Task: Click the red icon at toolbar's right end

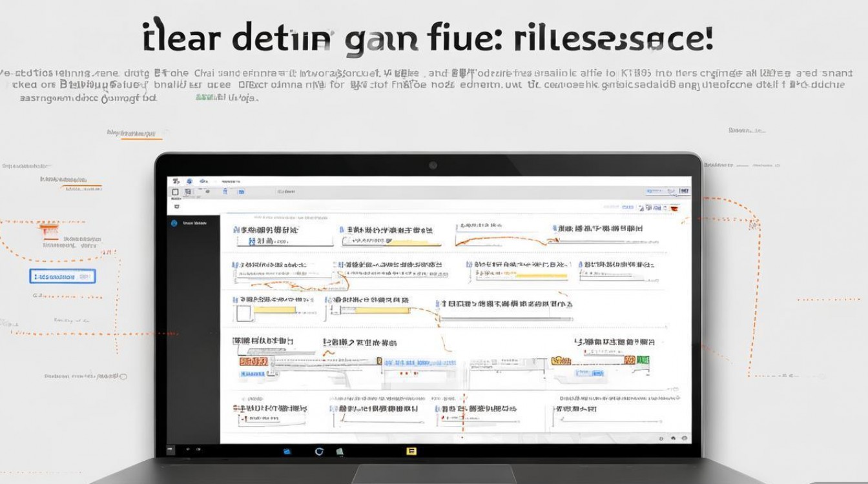Action: 674,208
